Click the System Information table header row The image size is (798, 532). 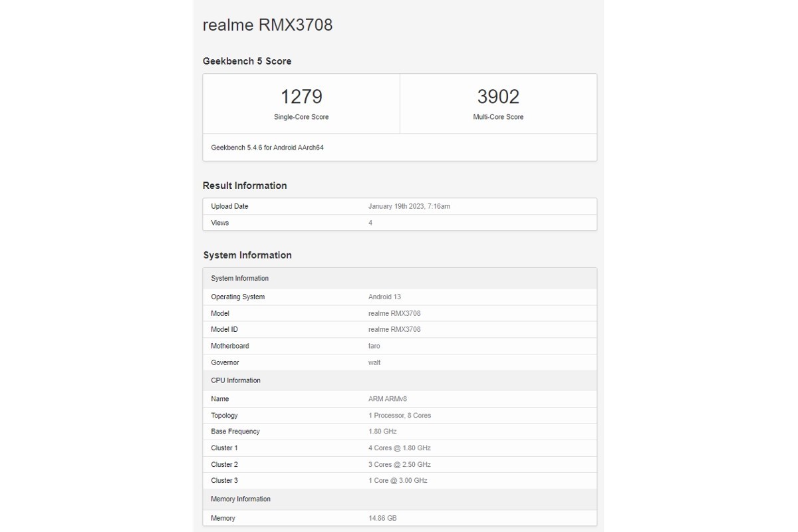pyautogui.click(x=400, y=279)
